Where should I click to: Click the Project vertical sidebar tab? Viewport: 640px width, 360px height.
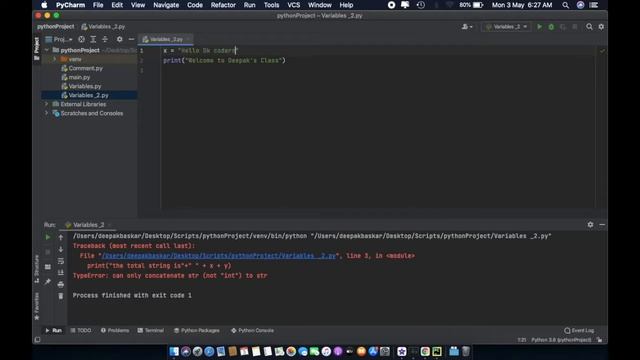coord(37,48)
